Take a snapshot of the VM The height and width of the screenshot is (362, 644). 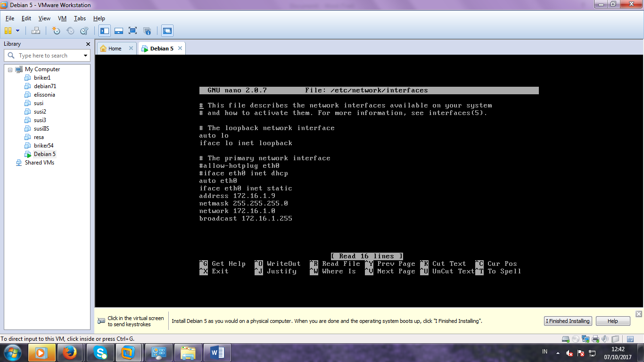(56, 30)
